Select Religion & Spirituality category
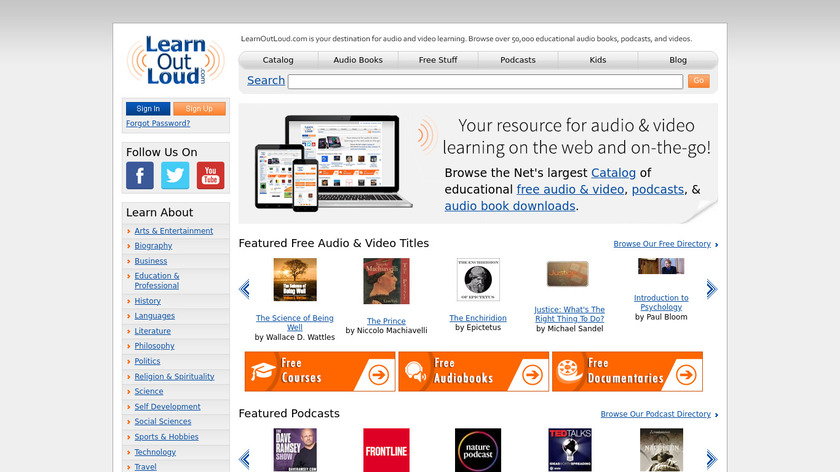This screenshot has width=840, height=472. (174, 377)
